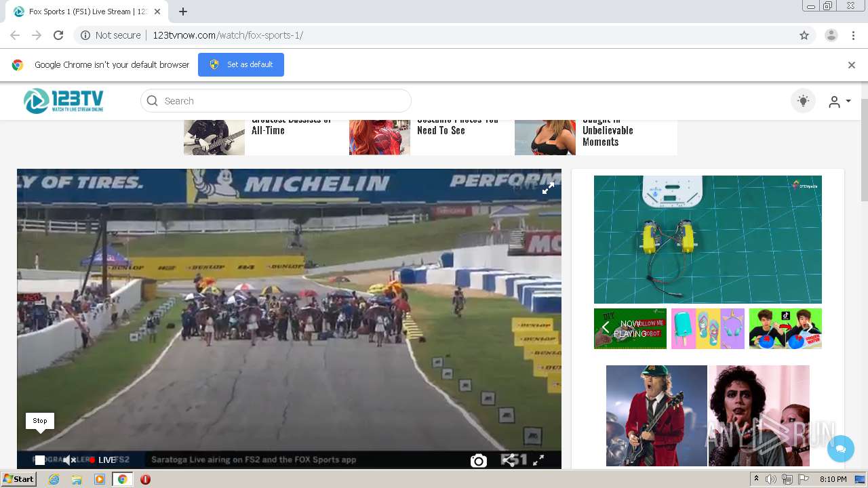Unmute the video player audio
The image size is (868, 488).
coord(69,460)
